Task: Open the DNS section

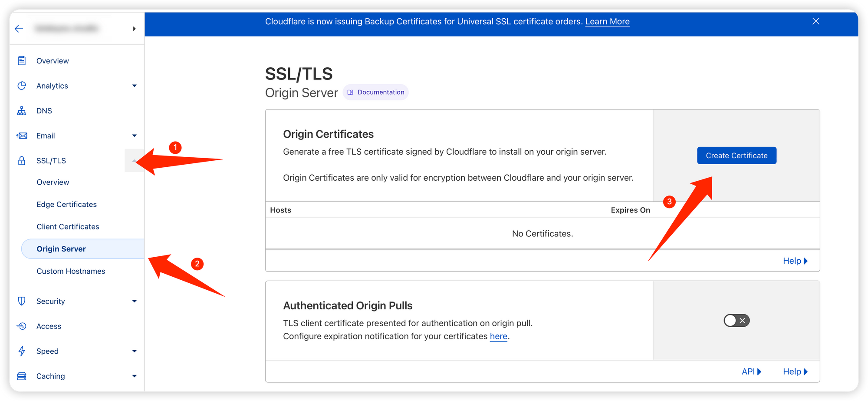Action: coord(44,111)
